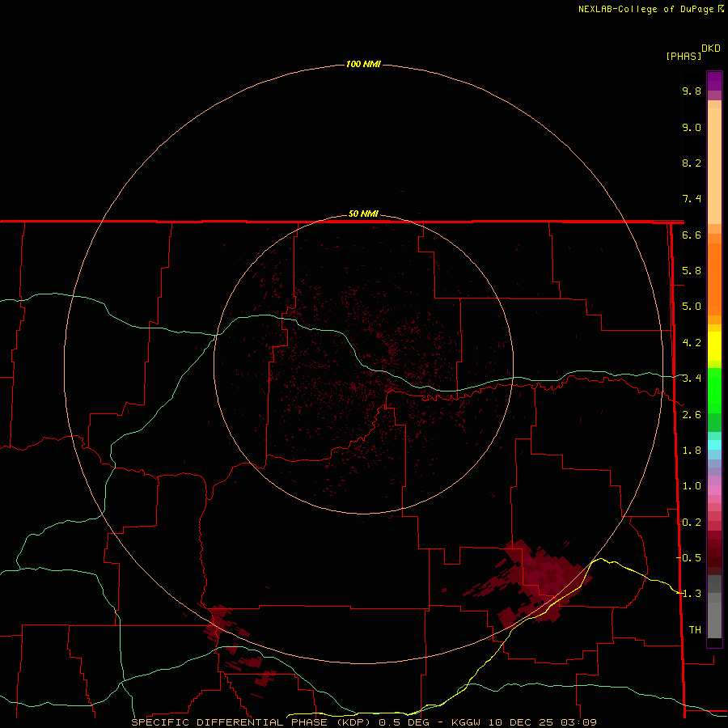Click the 100 NMI range ring label

click(363, 64)
